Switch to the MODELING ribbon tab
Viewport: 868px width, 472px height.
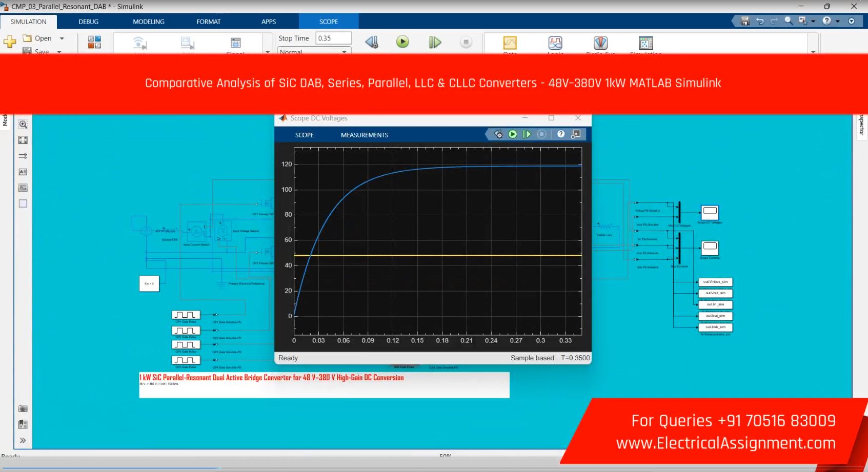(x=149, y=22)
